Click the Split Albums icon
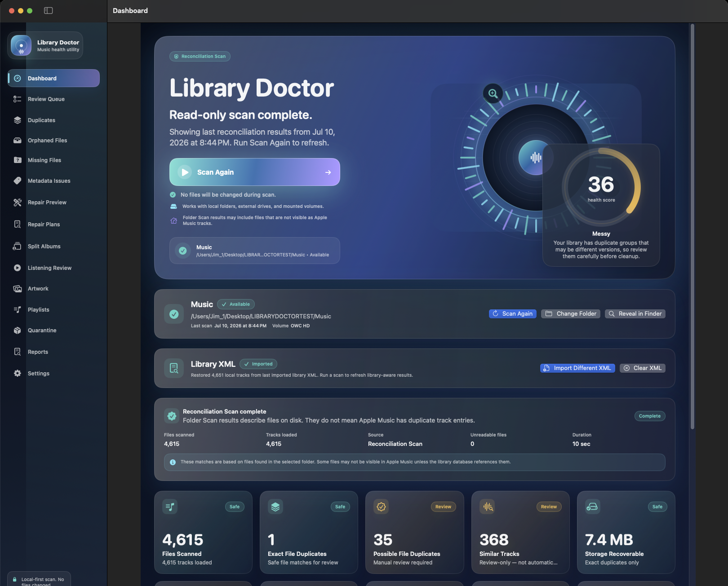Screen dimensions: 728x586 tap(18, 246)
